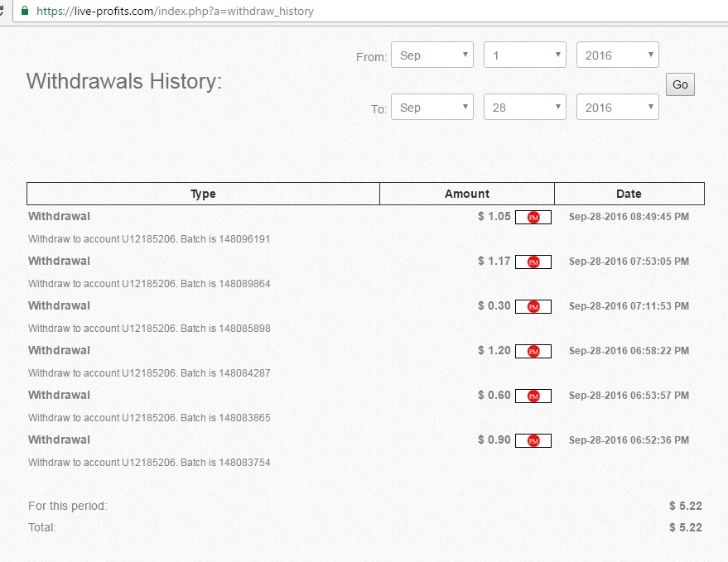This screenshot has width=728, height=562.
Task: Click the Date column header
Action: click(629, 194)
